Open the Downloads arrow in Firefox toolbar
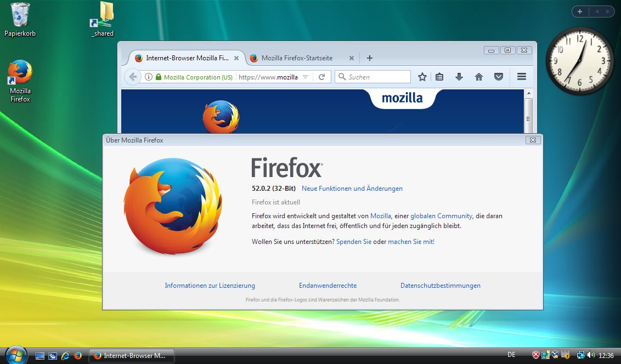 459,77
